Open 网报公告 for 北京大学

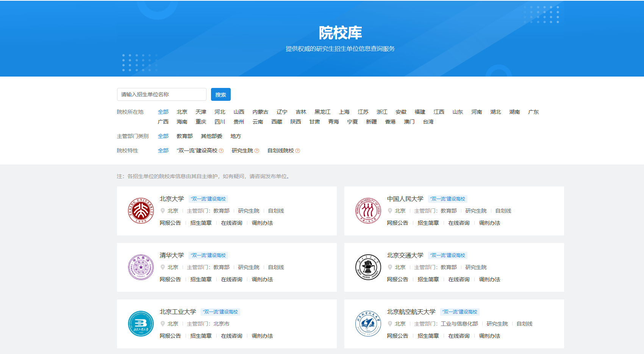pyautogui.click(x=170, y=223)
